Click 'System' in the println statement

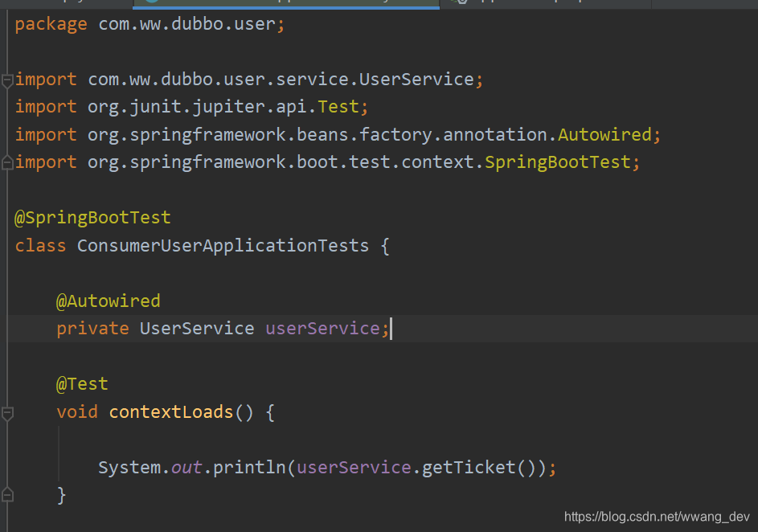pyautogui.click(x=129, y=468)
